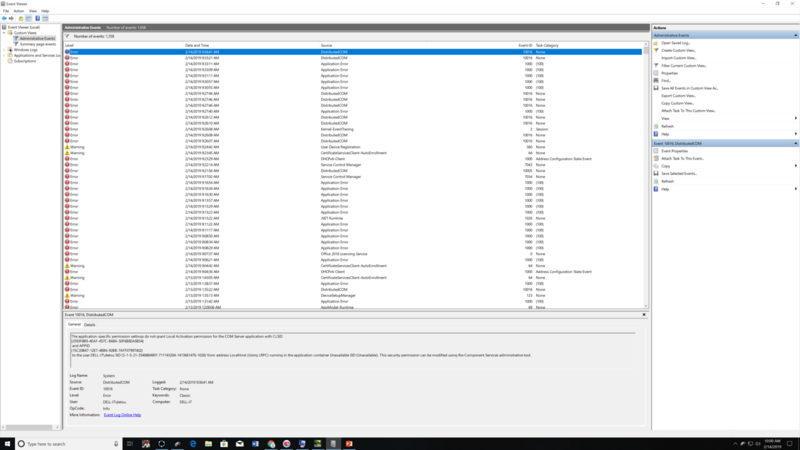Switch to the Details tab
The width and height of the screenshot is (800, 450).
pos(90,324)
